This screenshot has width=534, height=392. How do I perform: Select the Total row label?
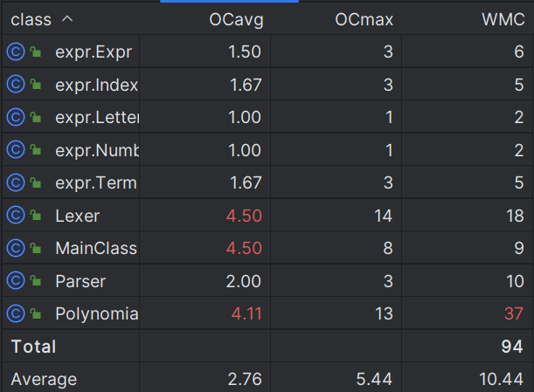(33, 347)
